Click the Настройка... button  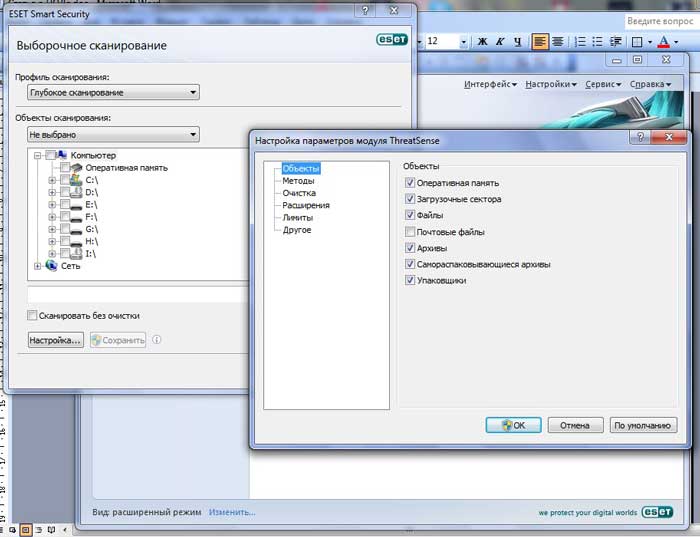[55, 340]
